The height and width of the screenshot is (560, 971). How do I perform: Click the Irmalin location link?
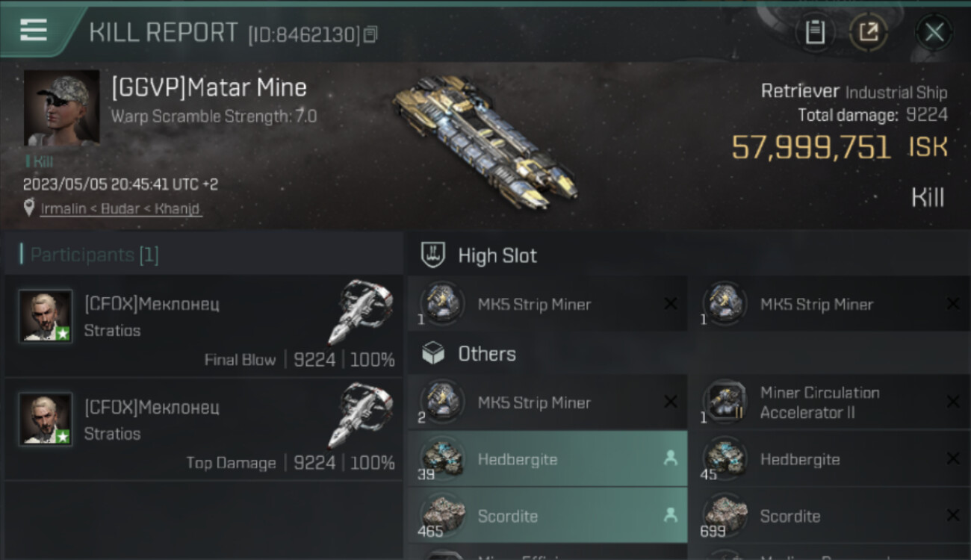(120, 208)
